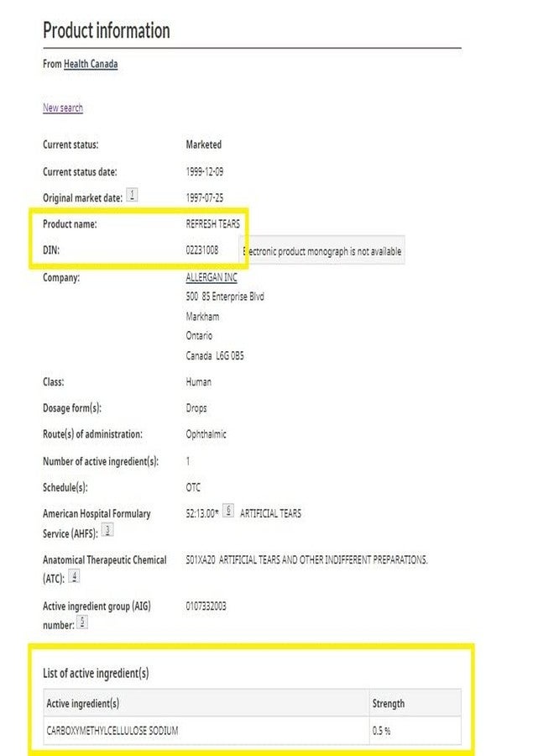Open the ALLERGAN INC company link
This screenshot has width=554, height=756.
coord(212,277)
